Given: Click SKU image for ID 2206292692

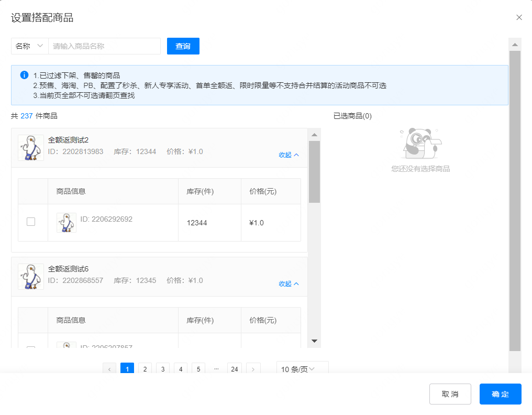Looking at the screenshot, I should (66, 223).
